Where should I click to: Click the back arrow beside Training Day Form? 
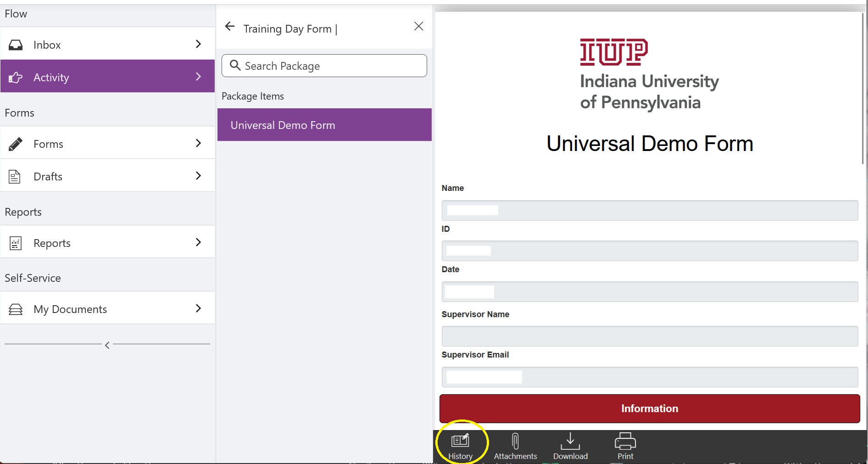pos(230,27)
